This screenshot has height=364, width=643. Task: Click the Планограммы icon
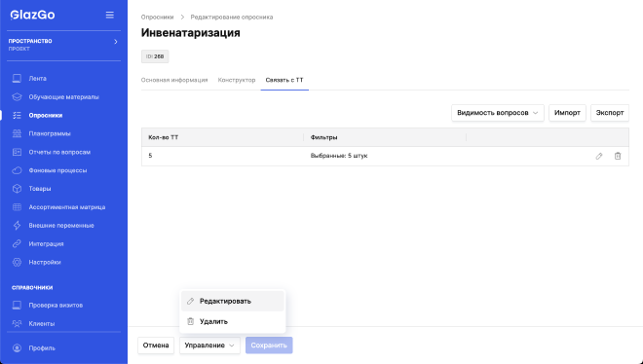(x=17, y=133)
